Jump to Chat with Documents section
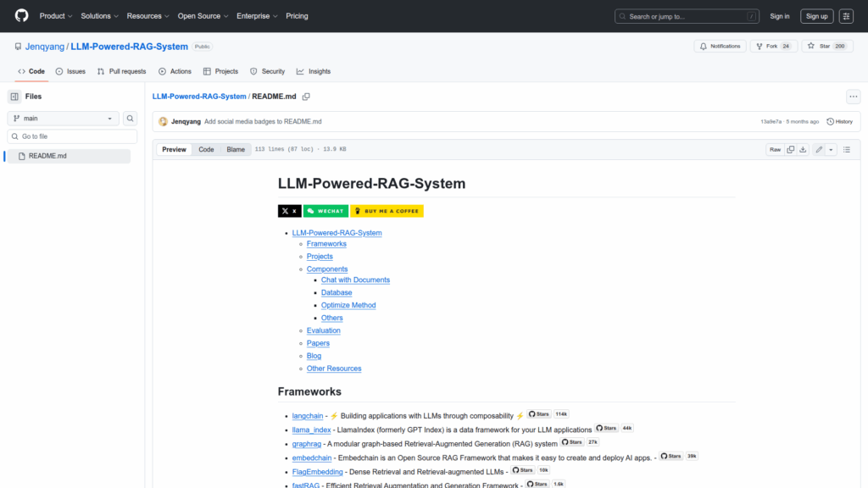 tap(355, 280)
